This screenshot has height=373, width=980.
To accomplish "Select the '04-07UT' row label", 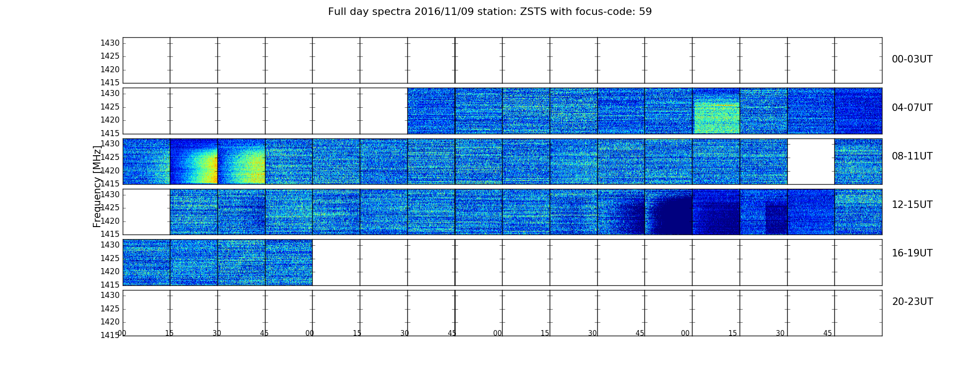I will [x=912, y=108].
